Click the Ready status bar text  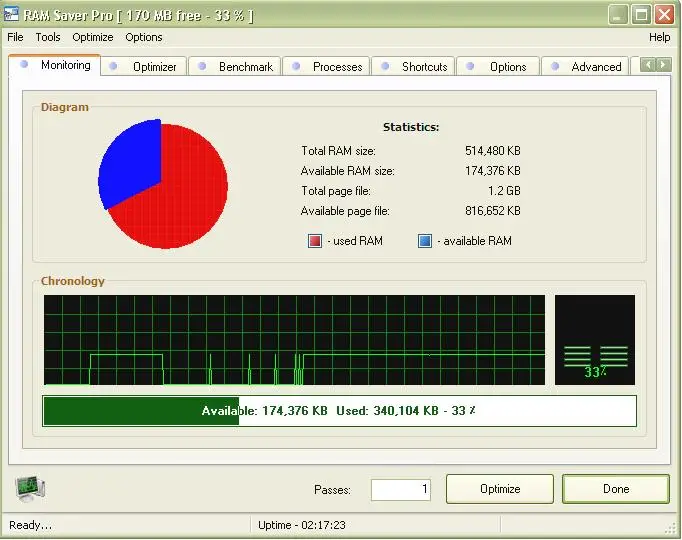coord(30,525)
